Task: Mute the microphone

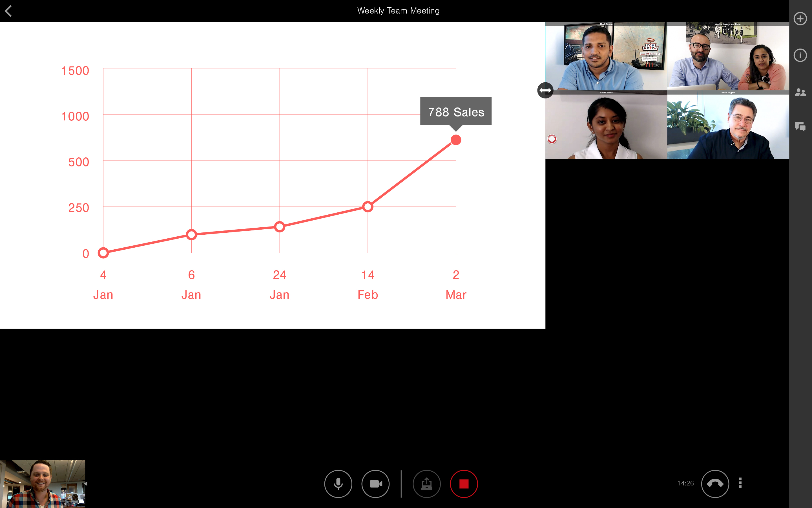Action: tap(338, 484)
